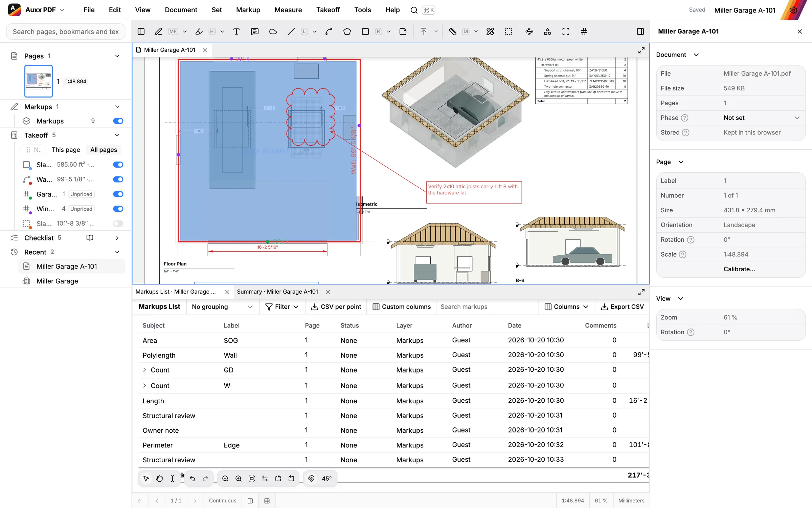Select the Cloud markup tool

(273, 31)
